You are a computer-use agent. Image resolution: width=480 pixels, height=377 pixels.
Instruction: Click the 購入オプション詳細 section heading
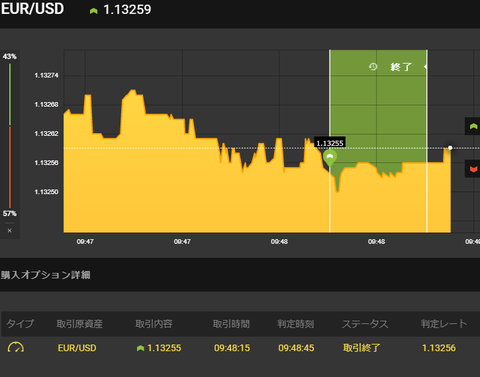tap(46, 275)
